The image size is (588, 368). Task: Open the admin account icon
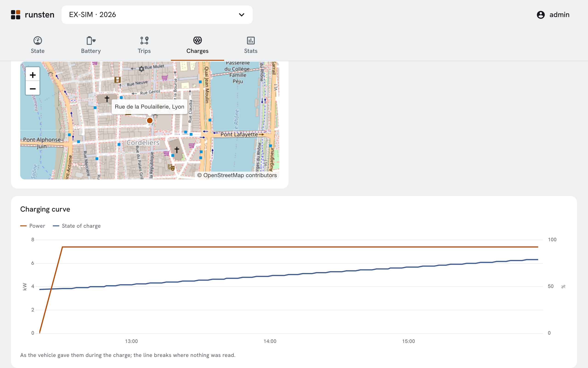[x=541, y=14]
